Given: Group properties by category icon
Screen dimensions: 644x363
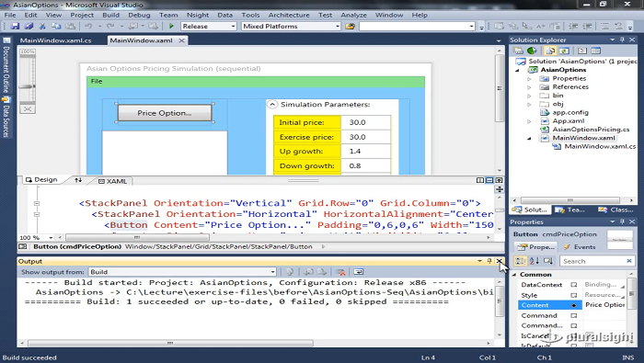Looking at the screenshot, I should point(521,261).
